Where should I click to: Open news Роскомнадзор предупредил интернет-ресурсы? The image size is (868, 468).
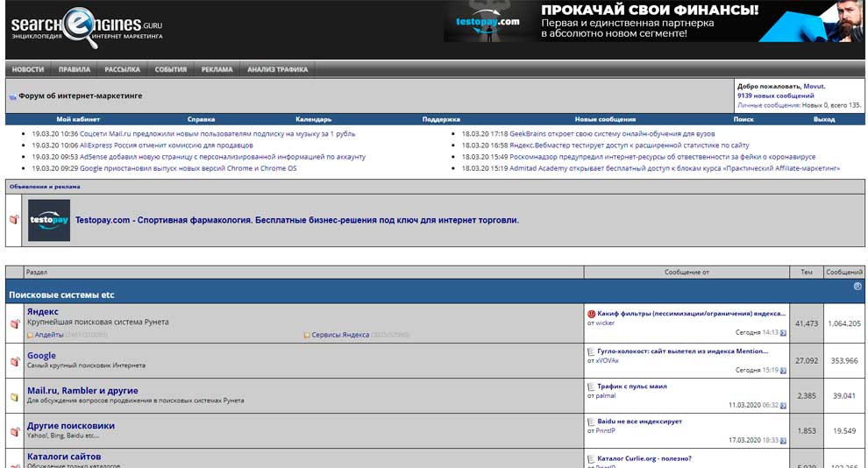point(662,157)
